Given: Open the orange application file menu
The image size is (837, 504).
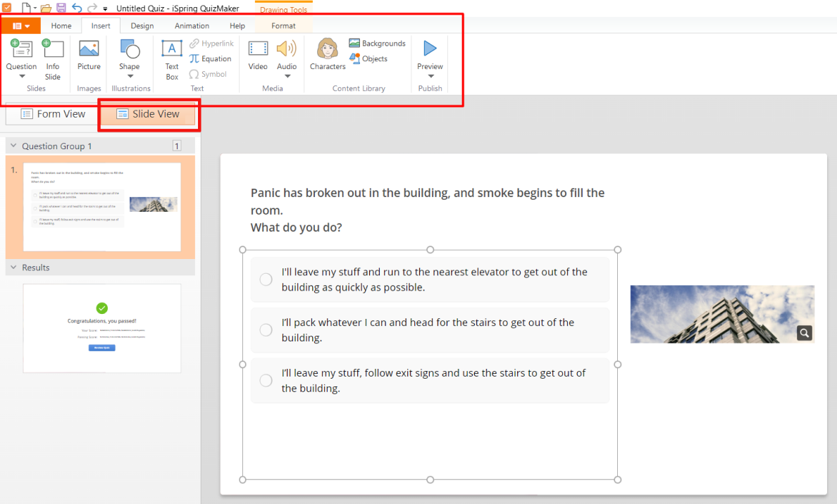Looking at the screenshot, I should pos(20,25).
